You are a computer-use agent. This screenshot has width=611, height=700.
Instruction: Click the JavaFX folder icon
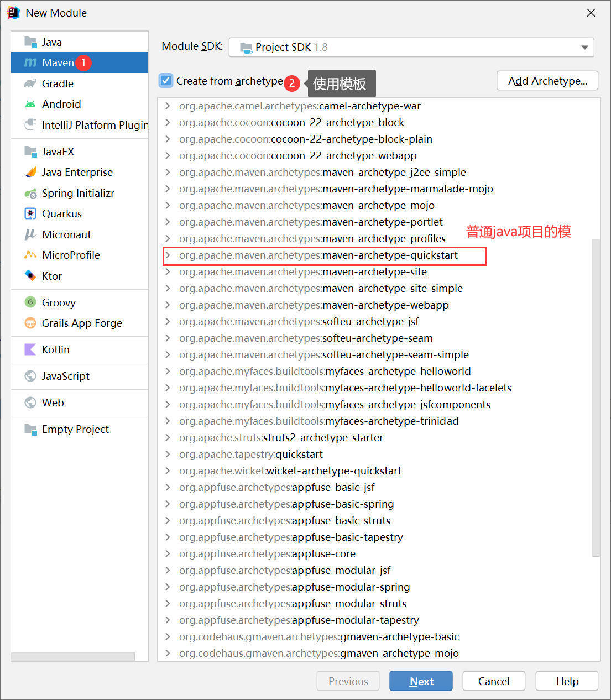coord(30,152)
